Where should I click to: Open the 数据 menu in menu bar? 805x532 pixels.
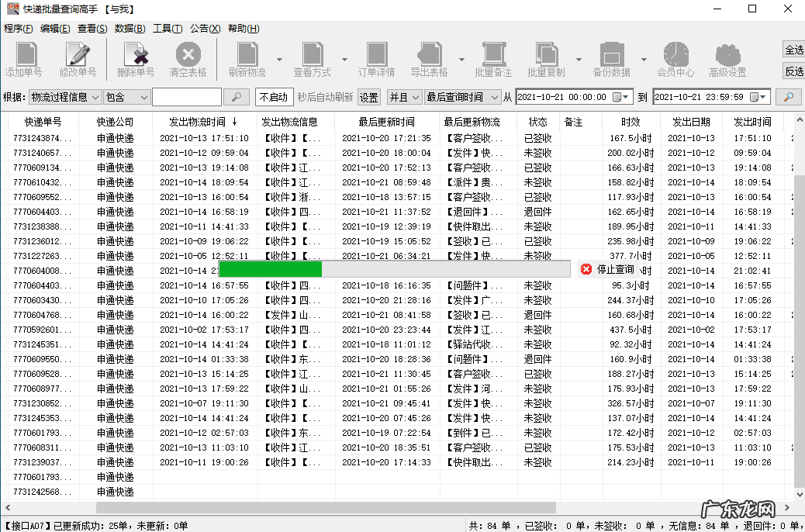130,29
